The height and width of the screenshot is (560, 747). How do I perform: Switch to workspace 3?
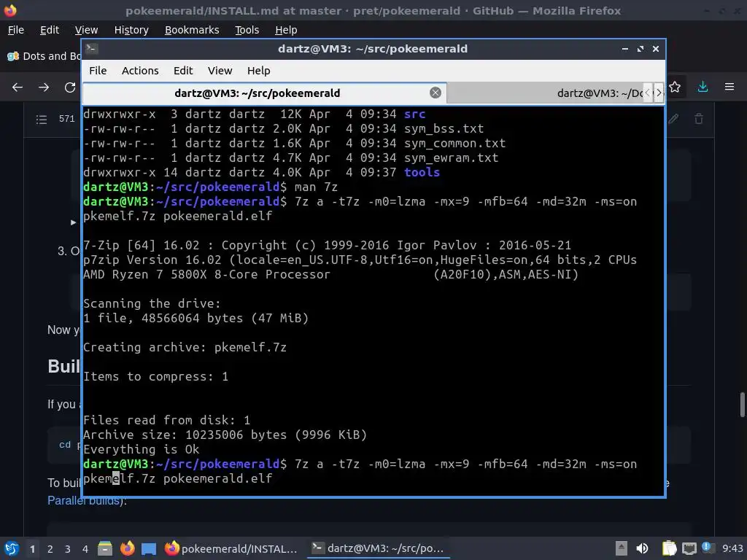pyautogui.click(x=68, y=549)
